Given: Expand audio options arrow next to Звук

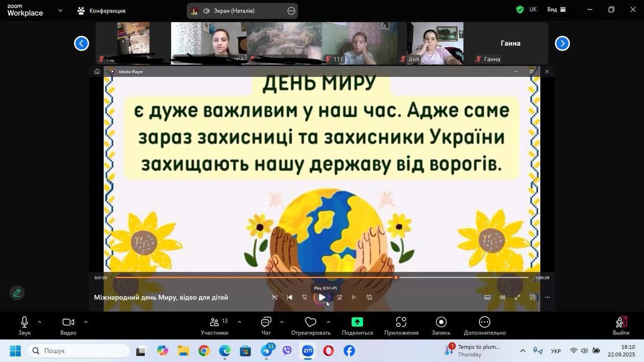Looking at the screenshot, I should pyautogui.click(x=40, y=322).
